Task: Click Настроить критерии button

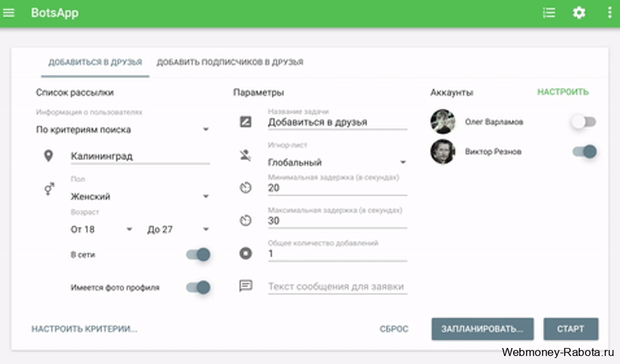Action: point(84,329)
